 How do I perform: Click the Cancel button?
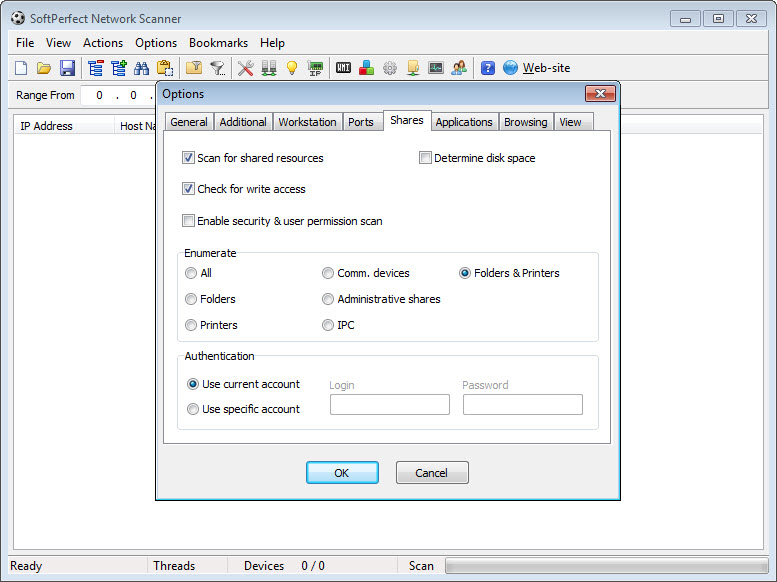(x=432, y=473)
